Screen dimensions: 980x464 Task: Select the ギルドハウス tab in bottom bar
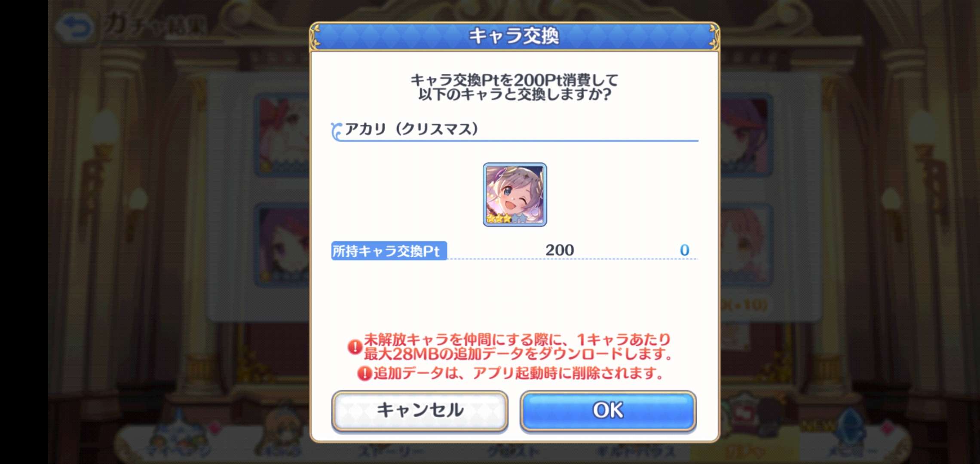coord(634,450)
